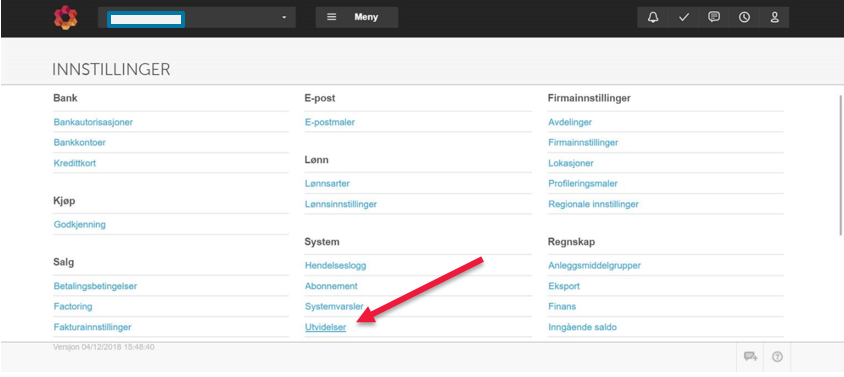Open Firmainnstillinger link
The height and width of the screenshot is (377, 844).
coord(583,143)
